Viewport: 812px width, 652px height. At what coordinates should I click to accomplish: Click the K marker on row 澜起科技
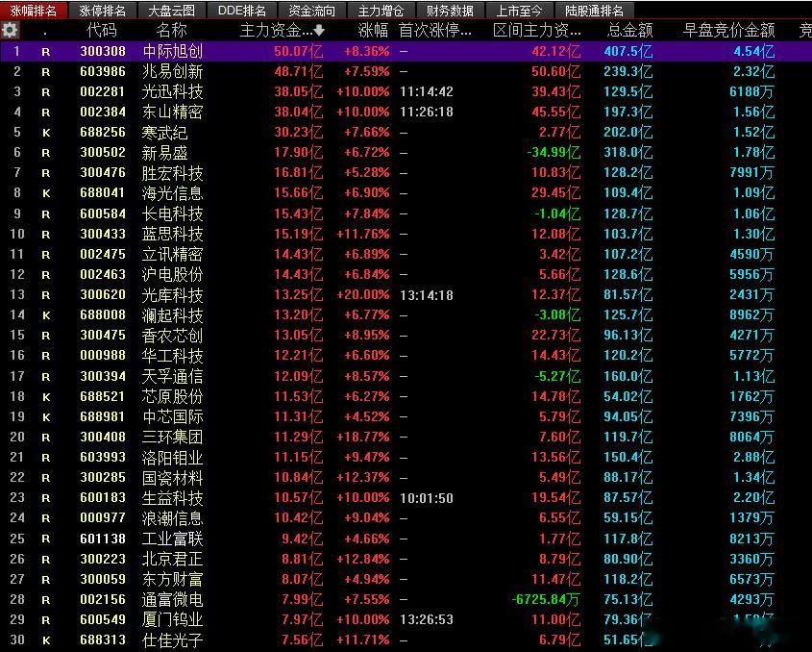point(46,315)
